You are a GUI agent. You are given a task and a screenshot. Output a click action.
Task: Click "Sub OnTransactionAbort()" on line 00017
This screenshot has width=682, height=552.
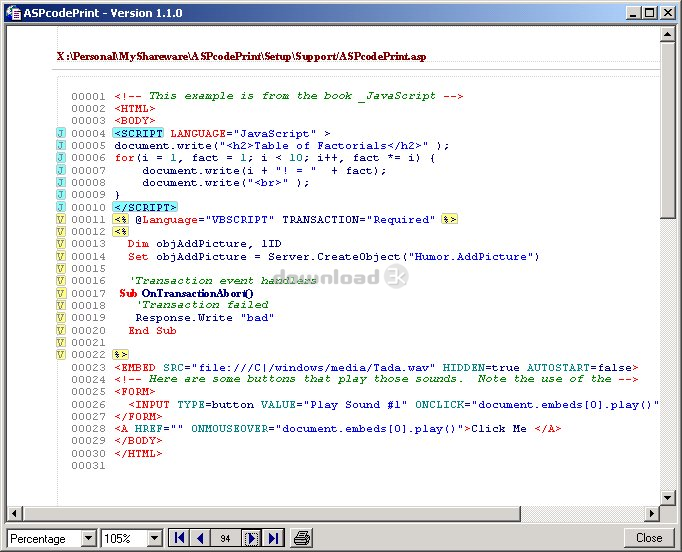[187, 294]
